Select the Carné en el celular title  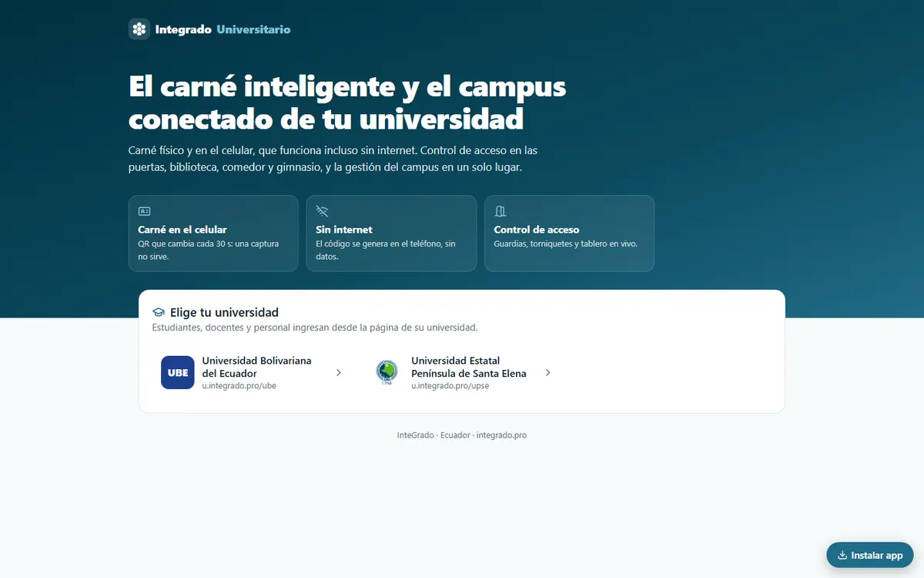(x=182, y=230)
